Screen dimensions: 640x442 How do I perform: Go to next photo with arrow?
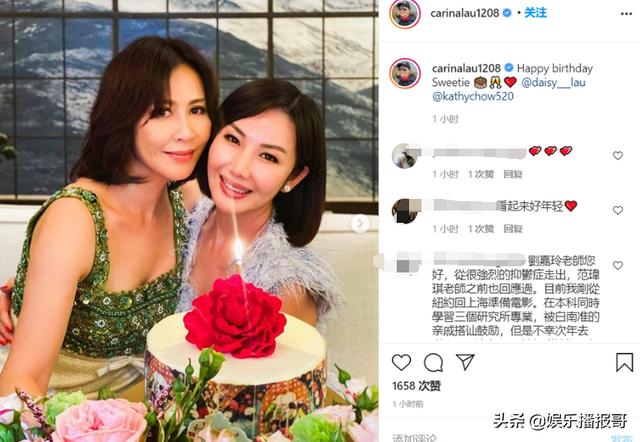(x=360, y=224)
